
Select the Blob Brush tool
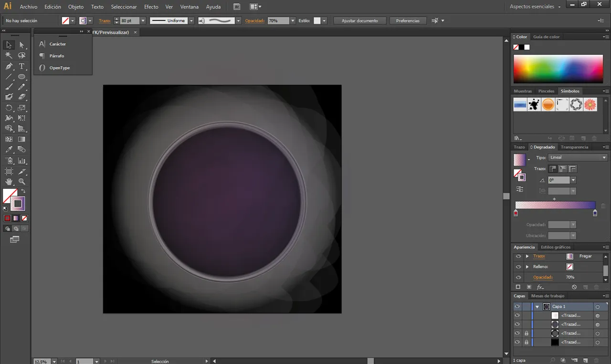point(9,97)
